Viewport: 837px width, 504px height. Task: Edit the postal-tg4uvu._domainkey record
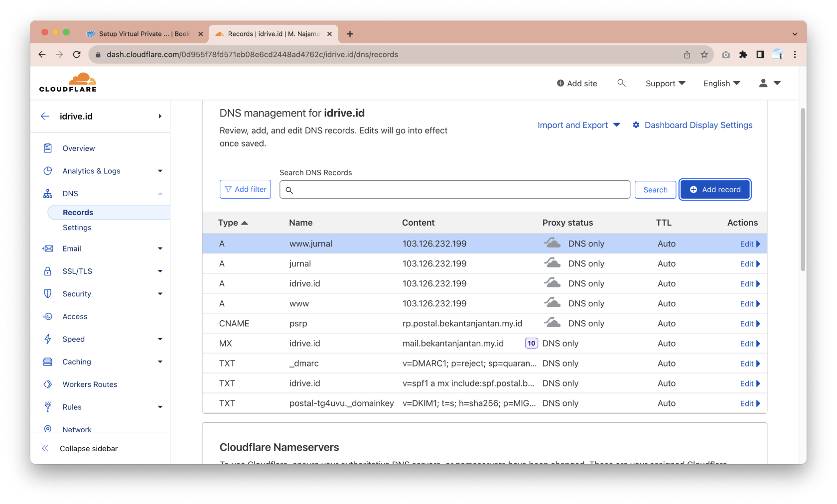click(750, 403)
